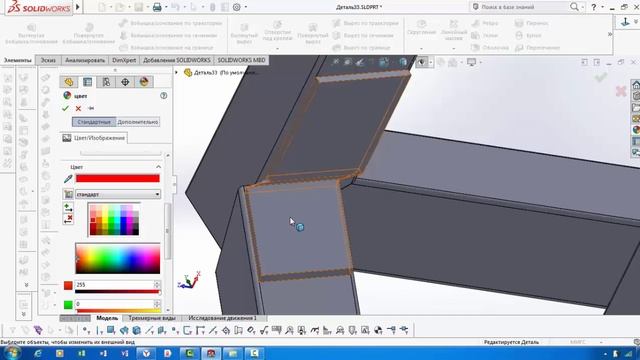Click the search magnifier icon

point(574,7)
